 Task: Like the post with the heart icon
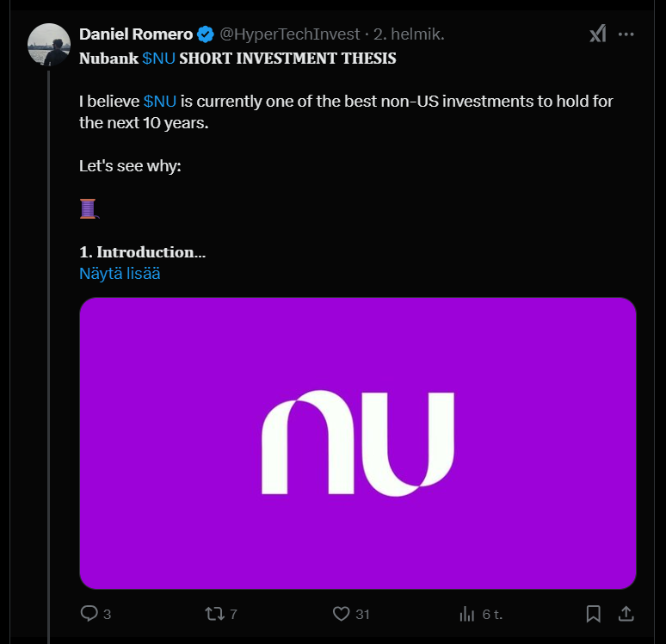coord(342,613)
